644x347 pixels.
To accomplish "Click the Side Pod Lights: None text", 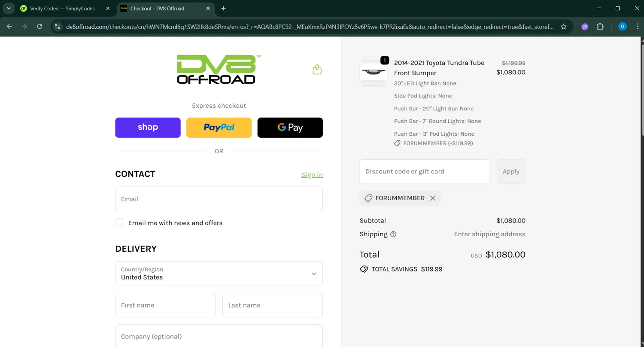I will click(423, 96).
